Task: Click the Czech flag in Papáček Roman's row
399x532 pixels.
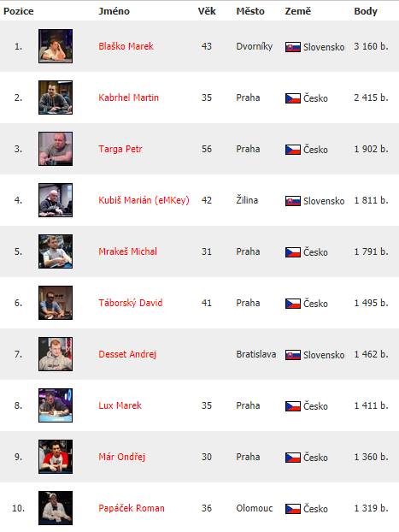Action: pos(292,509)
